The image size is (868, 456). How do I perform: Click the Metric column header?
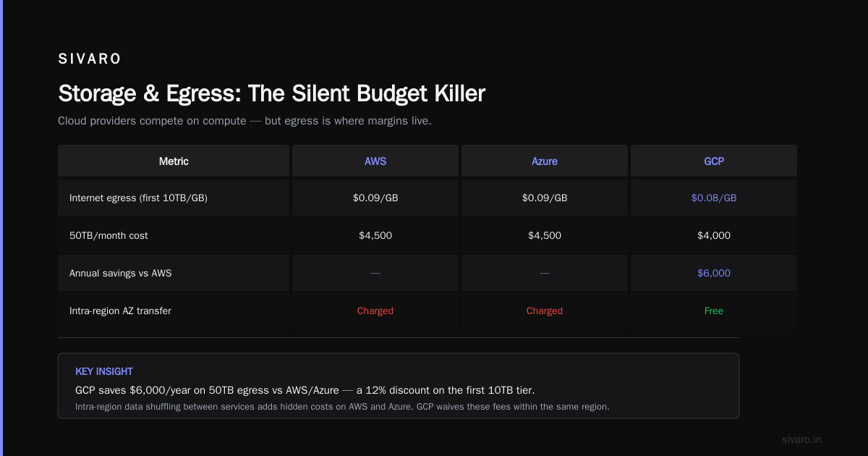pyautogui.click(x=174, y=161)
